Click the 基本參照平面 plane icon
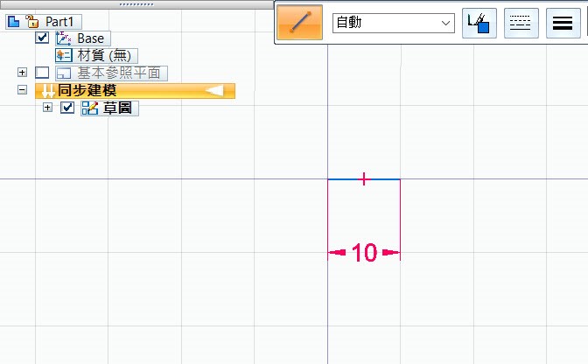 click(x=64, y=73)
